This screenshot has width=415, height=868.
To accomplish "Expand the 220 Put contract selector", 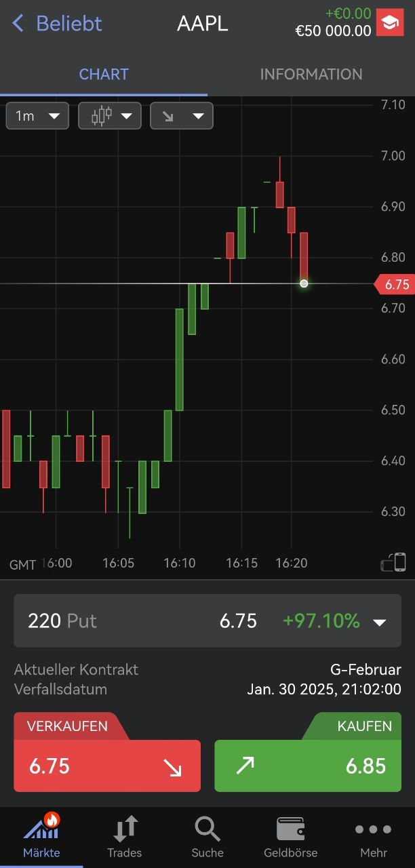I will [x=207, y=620].
